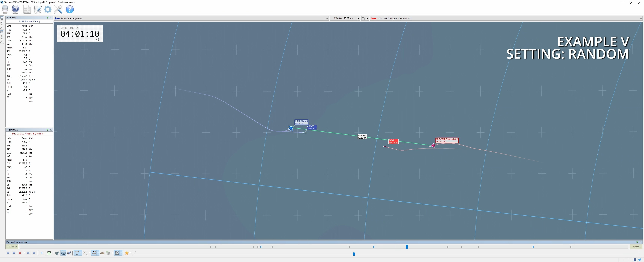Open the Event Log side tab
Image resolution: width=644 pixels, height=262 pixels.
[x=2, y=37]
